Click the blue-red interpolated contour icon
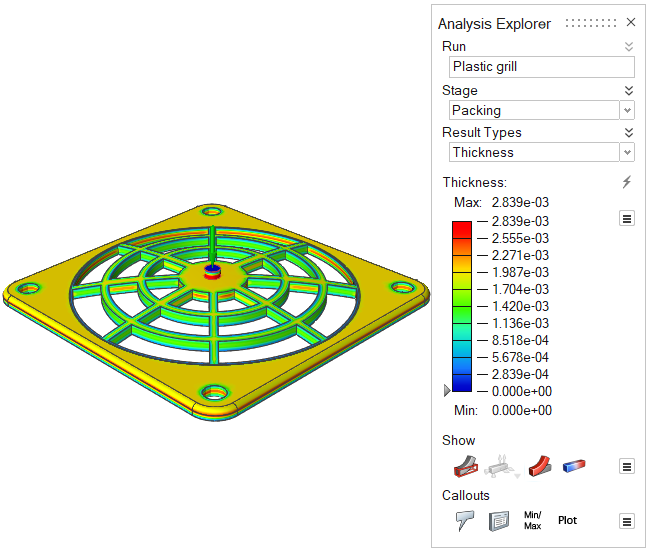Viewport: 650px width, 550px height. (x=575, y=466)
